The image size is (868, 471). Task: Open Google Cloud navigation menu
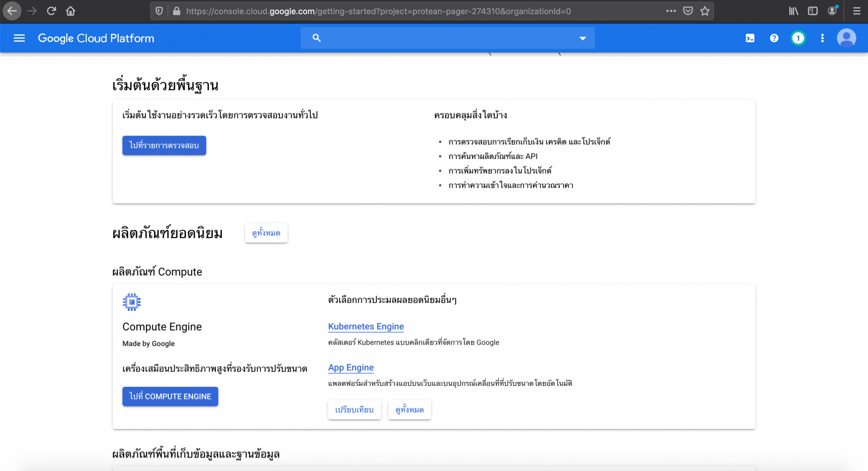point(20,38)
